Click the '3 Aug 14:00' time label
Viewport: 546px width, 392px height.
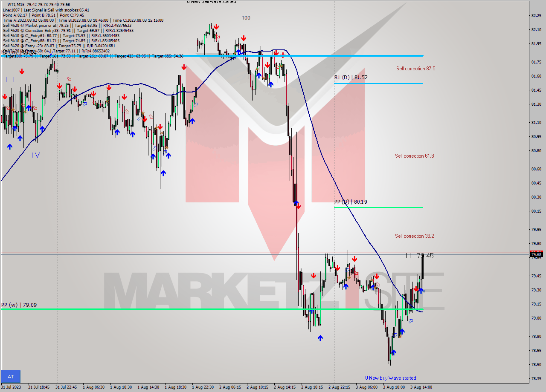click(421, 387)
